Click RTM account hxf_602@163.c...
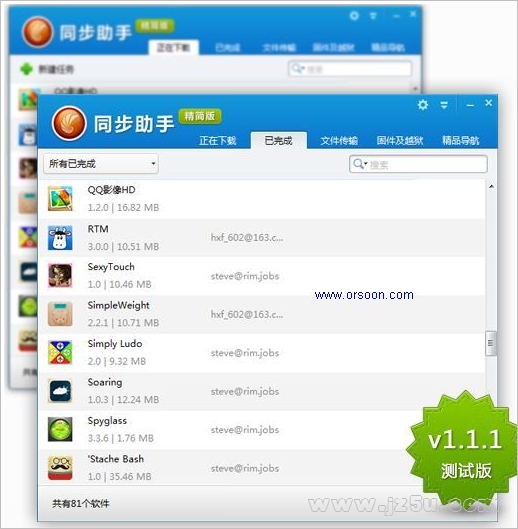The image size is (518, 529). (x=247, y=238)
